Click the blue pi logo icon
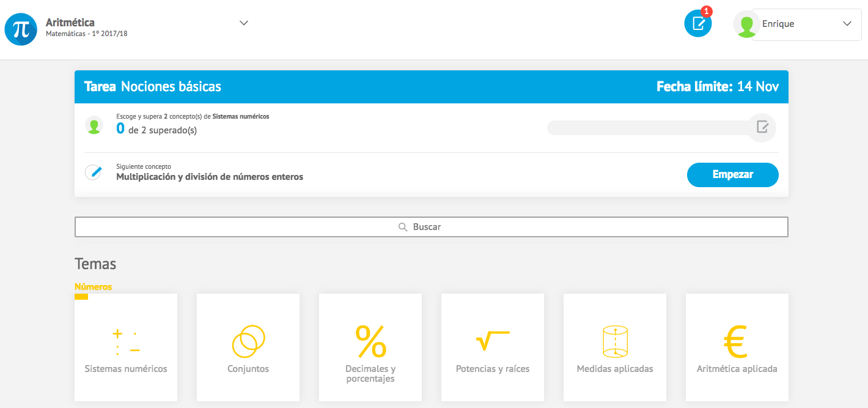The width and height of the screenshot is (868, 408). pyautogui.click(x=21, y=29)
